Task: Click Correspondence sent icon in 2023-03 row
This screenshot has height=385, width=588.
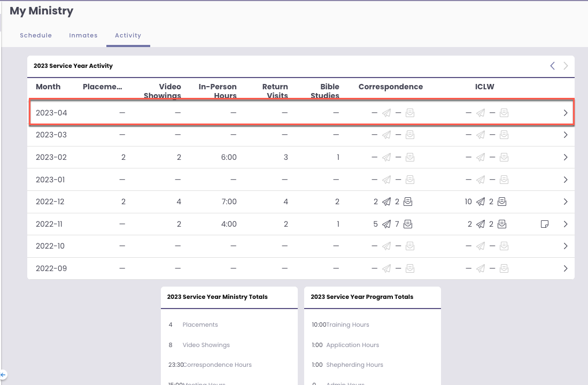Action: pos(386,135)
